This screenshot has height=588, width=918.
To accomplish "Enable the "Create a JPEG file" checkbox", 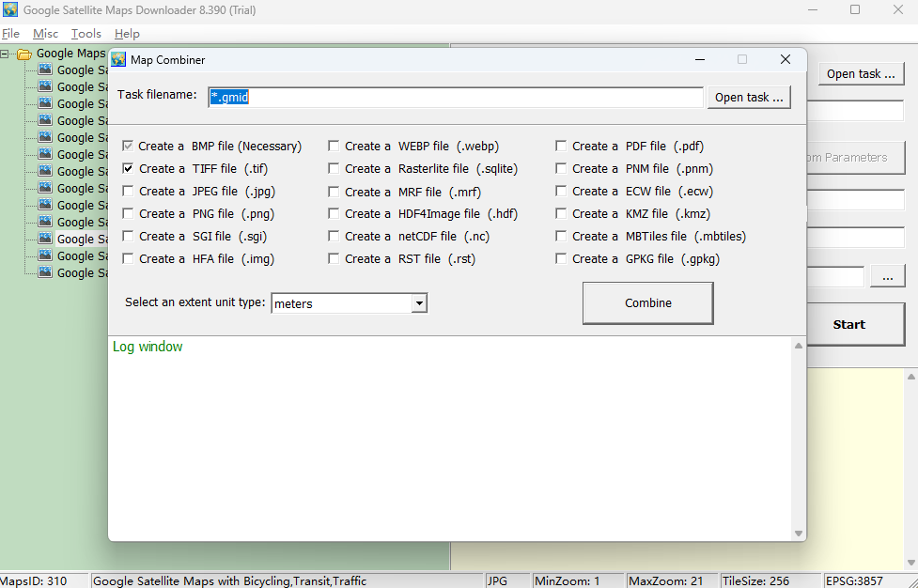I will pyautogui.click(x=128, y=191).
